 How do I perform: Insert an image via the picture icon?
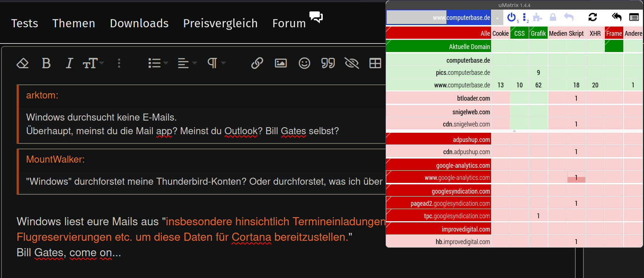click(x=281, y=63)
